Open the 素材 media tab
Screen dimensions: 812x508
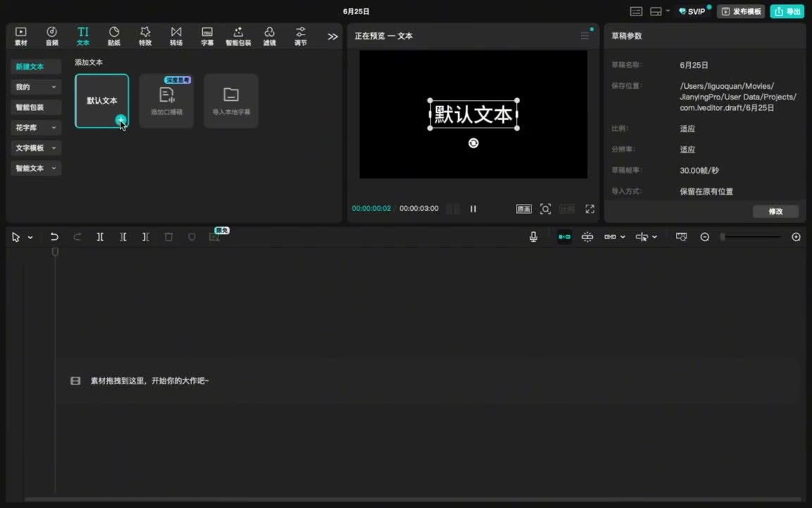pyautogui.click(x=20, y=36)
